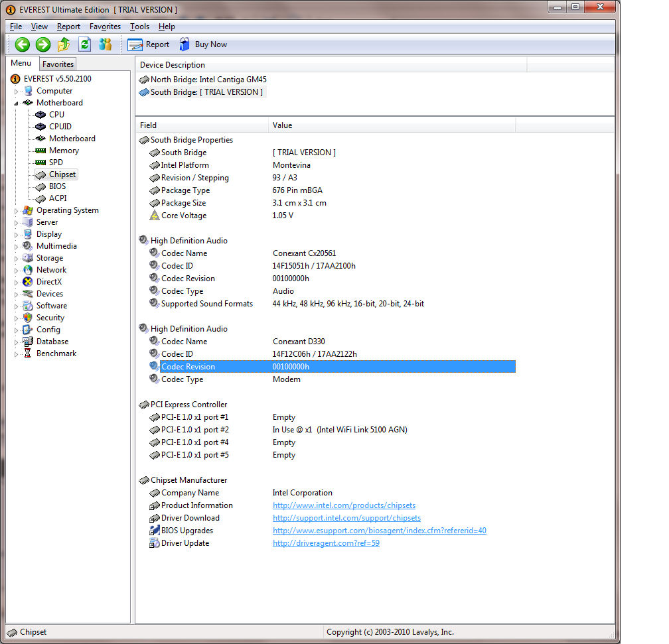Image resolution: width=669 pixels, height=644 pixels.
Task: Click the Product Information row icon
Action: (155, 505)
